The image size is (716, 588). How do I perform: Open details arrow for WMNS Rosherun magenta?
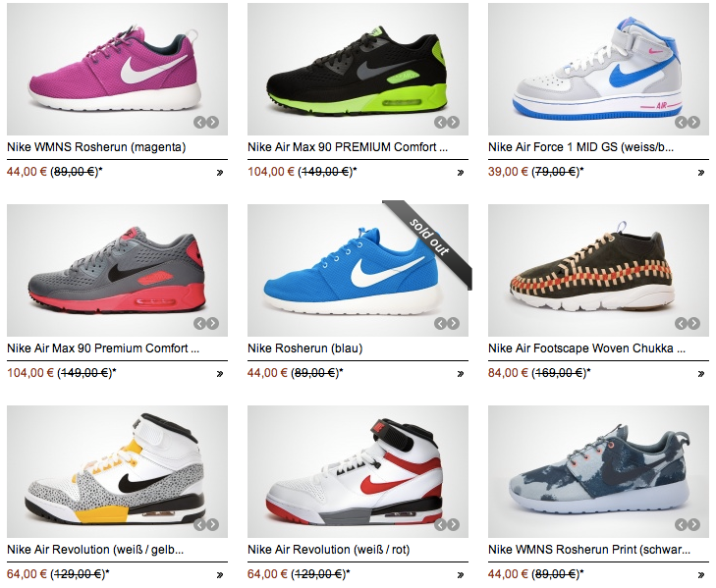(x=220, y=173)
